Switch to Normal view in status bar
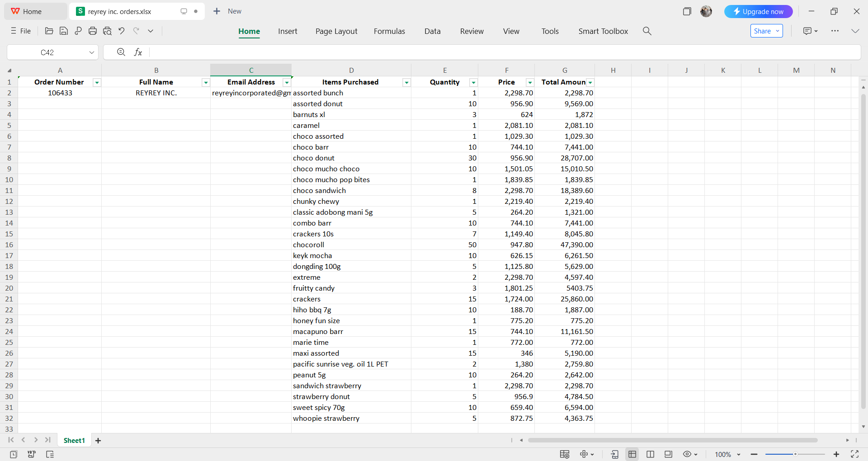The width and height of the screenshot is (868, 461). pyautogui.click(x=632, y=454)
